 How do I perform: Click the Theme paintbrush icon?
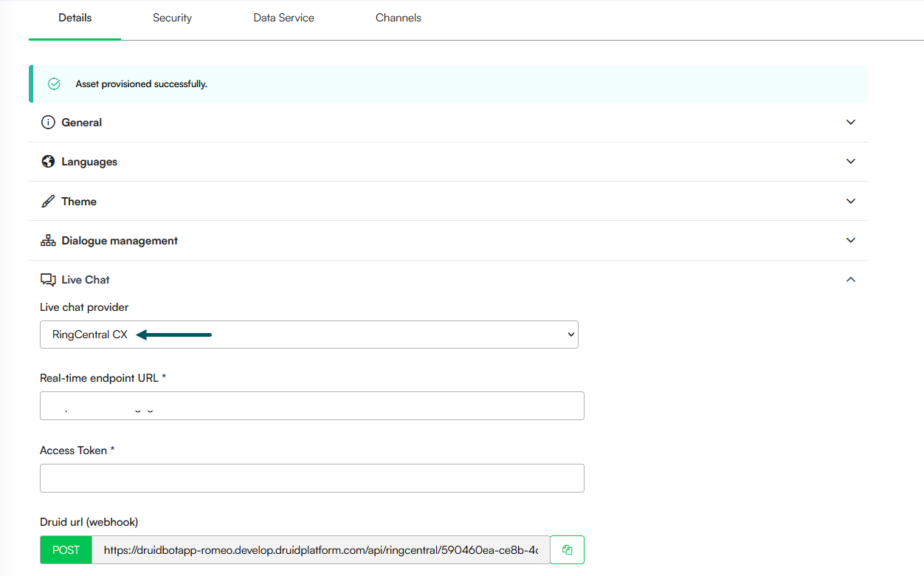48,201
